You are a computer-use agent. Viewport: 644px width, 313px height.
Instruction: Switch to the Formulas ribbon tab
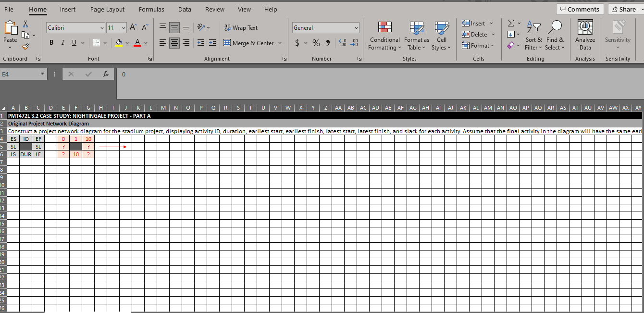tap(151, 9)
